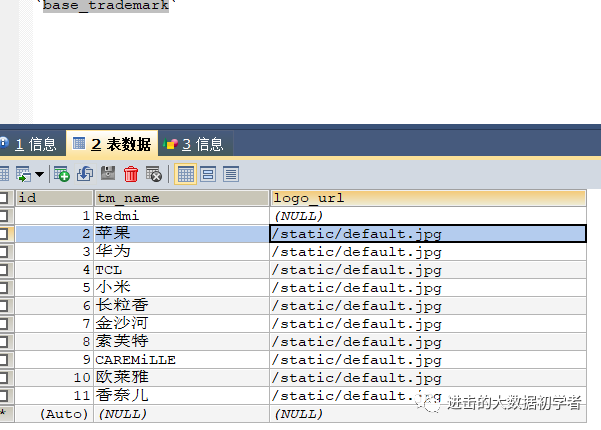Select the 长粒香 cell
This screenshot has width=601, height=430.
click(x=182, y=306)
